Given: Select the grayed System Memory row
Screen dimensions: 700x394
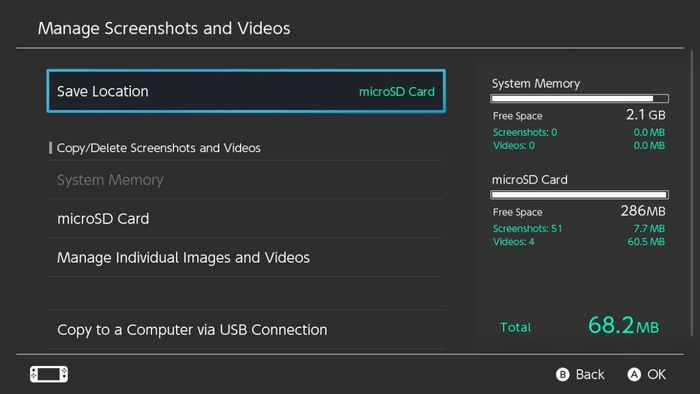Looking at the screenshot, I should click(246, 180).
